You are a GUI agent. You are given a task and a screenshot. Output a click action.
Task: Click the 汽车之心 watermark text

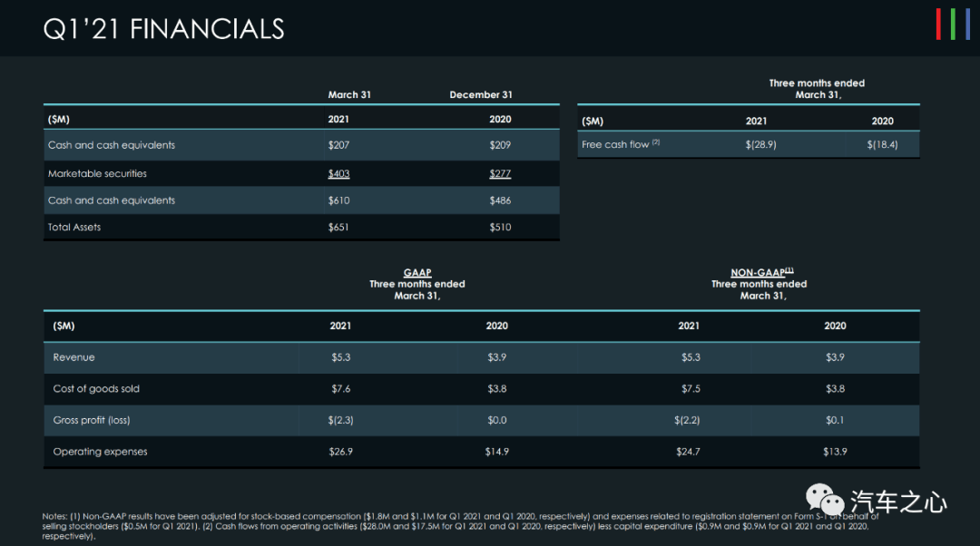coord(898,502)
